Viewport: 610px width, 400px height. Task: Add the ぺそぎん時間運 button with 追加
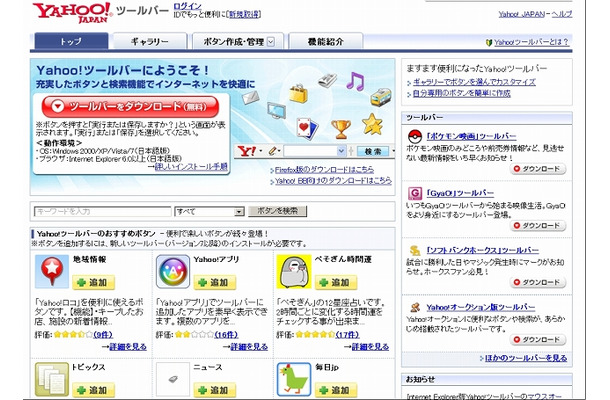(336, 282)
